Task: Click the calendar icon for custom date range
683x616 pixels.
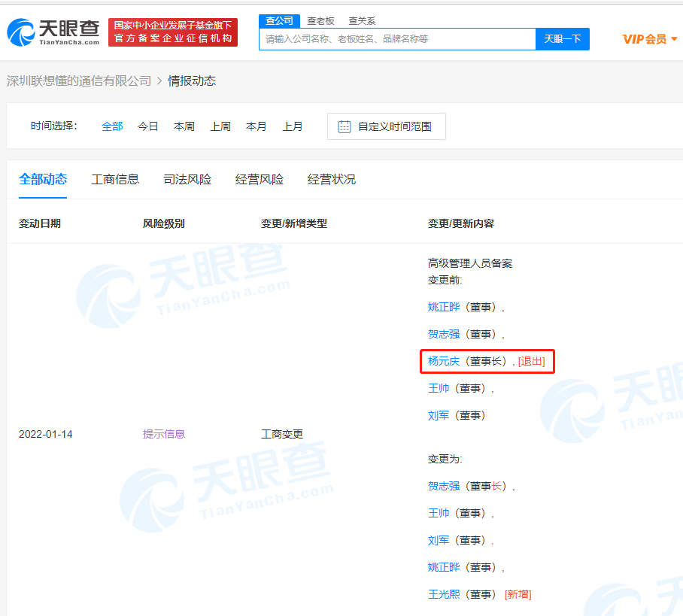Action: [345, 126]
